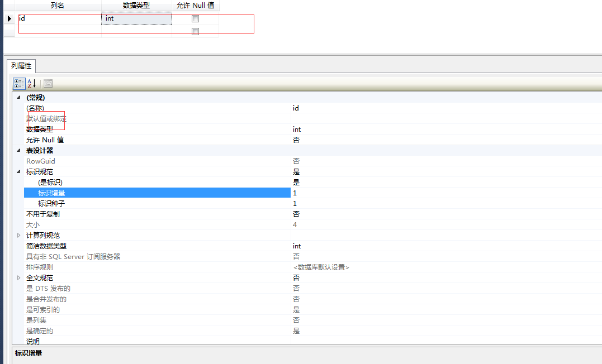This screenshot has width=602, height=364.
Task: Select the 数据类型 property in (常规)
Action: click(157, 130)
